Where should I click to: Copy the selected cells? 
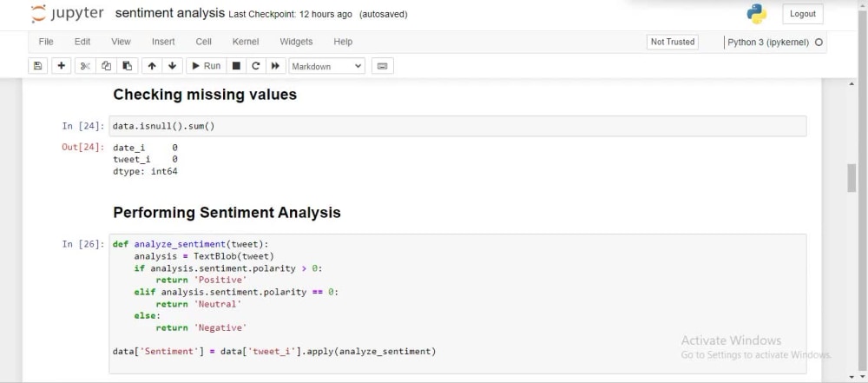pos(106,66)
